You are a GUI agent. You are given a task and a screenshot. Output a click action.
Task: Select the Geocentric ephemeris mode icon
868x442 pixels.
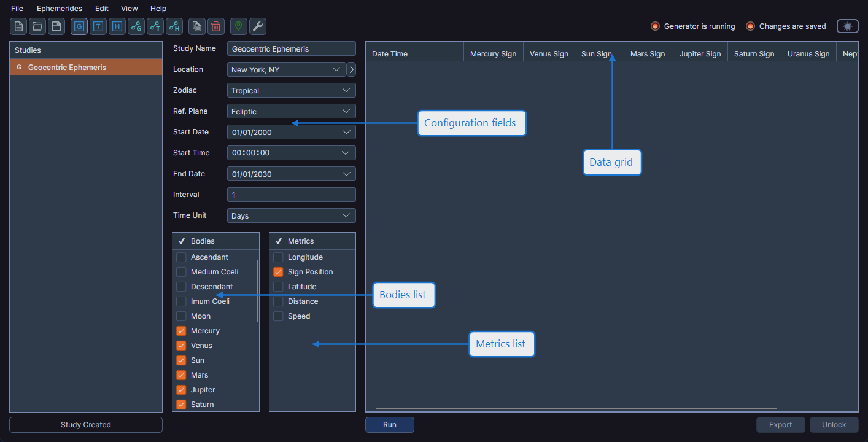(x=79, y=26)
